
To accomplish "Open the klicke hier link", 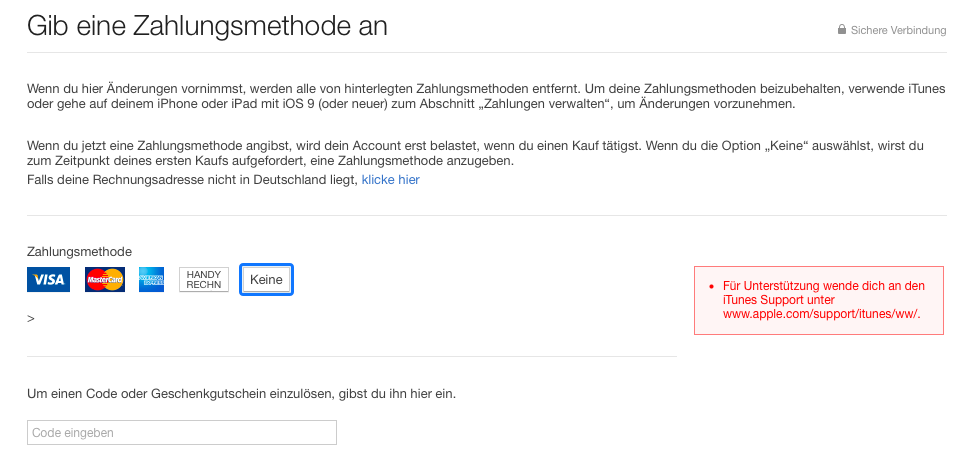I will pyautogui.click(x=390, y=180).
